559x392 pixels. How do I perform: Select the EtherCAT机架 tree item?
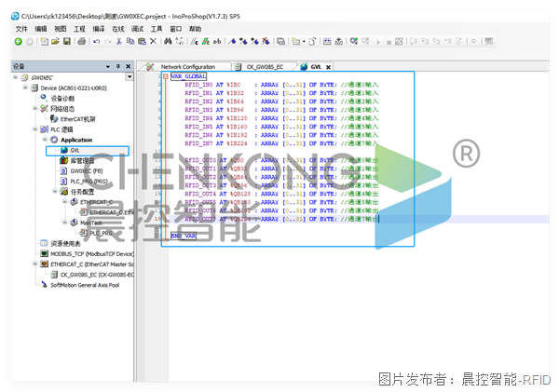click(77, 119)
